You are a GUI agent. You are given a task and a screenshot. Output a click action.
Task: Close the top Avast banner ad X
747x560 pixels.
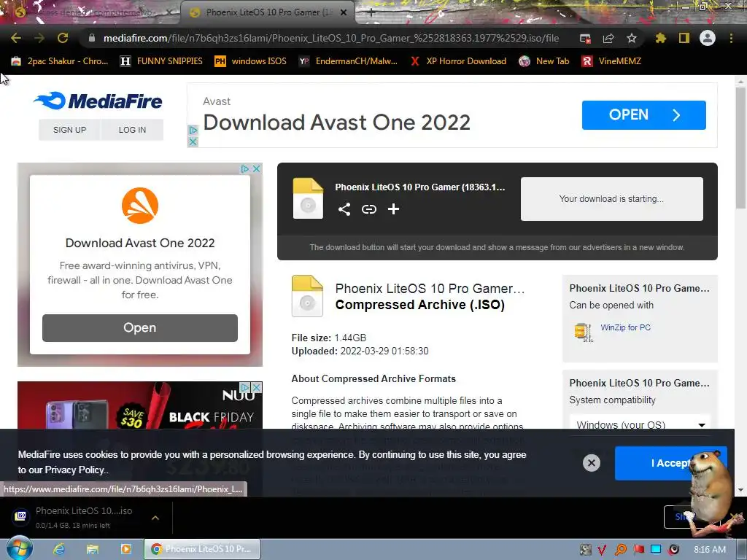click(193, 142)
